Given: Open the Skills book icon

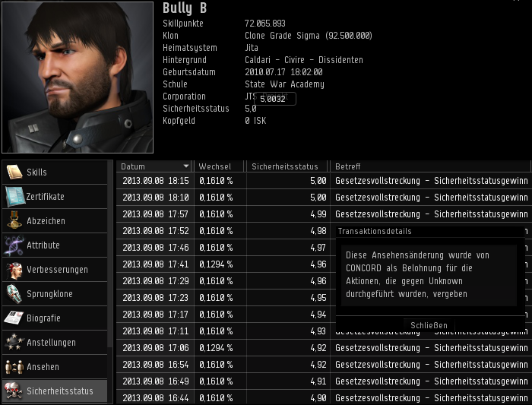Looking at the screenshot, I should point(14,172).
